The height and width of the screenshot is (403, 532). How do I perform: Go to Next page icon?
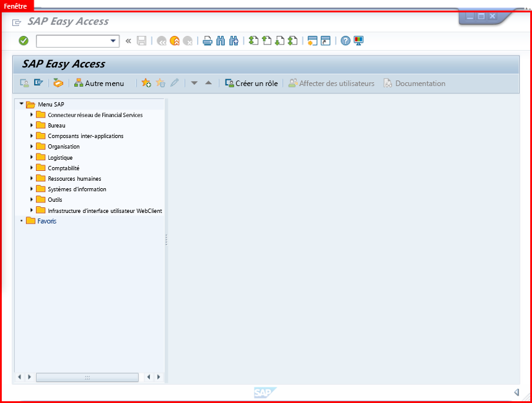click(x=279, y=41)
